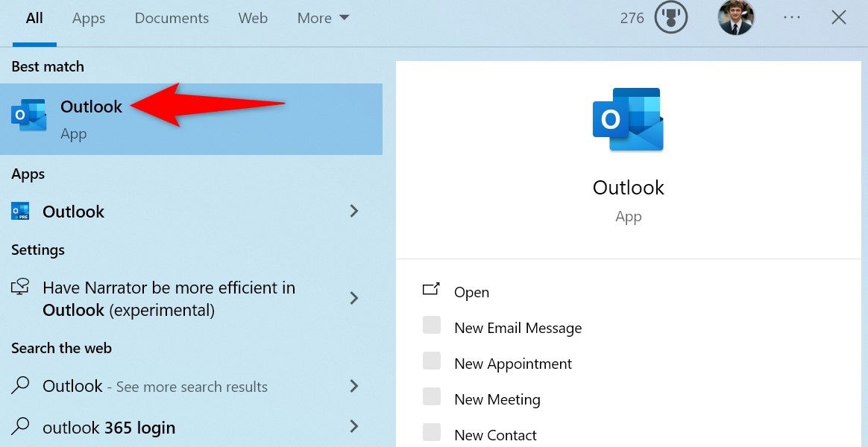Open Microsoft Rewards via the trophy icon
Viewport: 868px width, 447px height.
click(670, 17)
